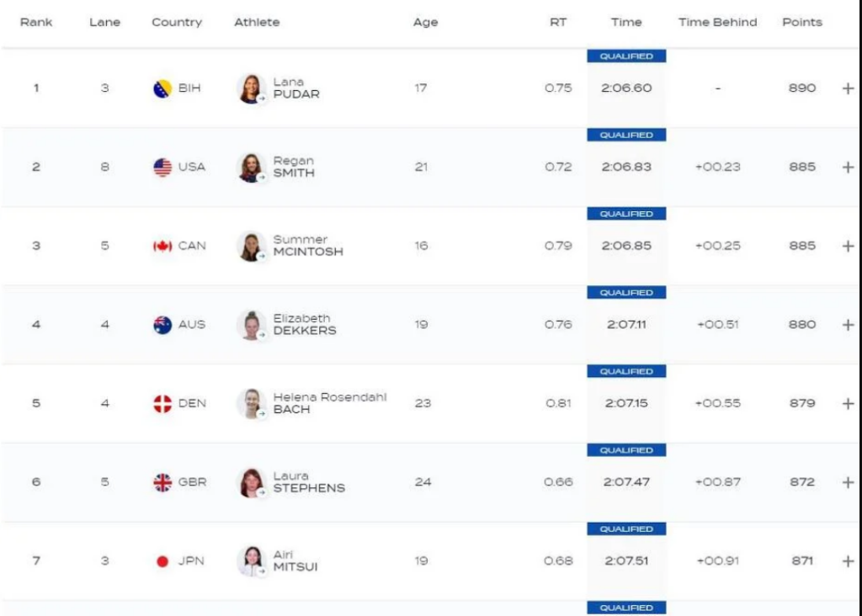The height and width of the screenshot is (616, 862).
Task: Open Helena Rosendahl Bach athlete link
Action: coord(329,403)
